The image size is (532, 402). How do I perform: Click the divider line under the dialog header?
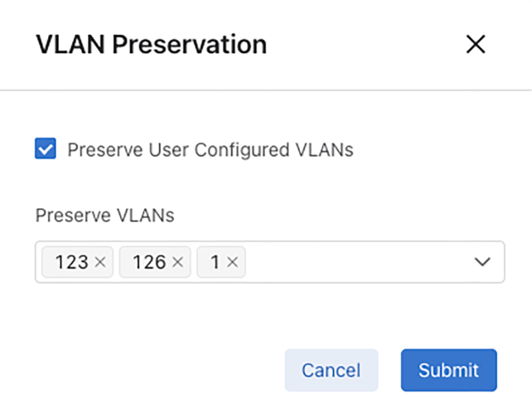266,89
